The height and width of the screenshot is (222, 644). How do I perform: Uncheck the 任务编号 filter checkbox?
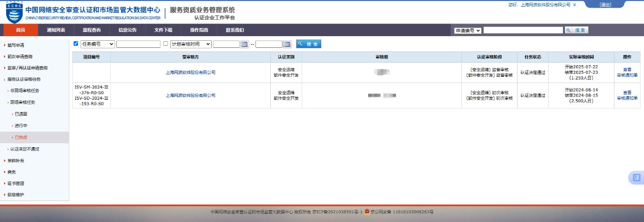[x=76, y=44]
